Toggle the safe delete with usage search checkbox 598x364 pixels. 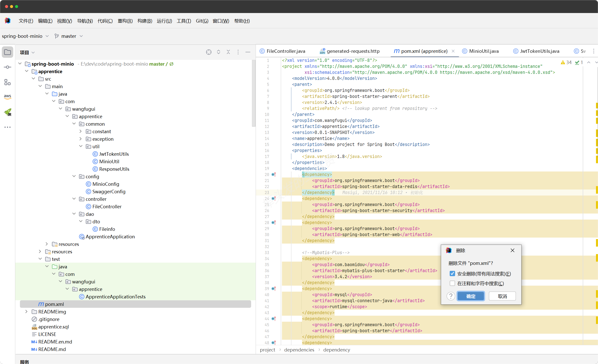point(452,274)
